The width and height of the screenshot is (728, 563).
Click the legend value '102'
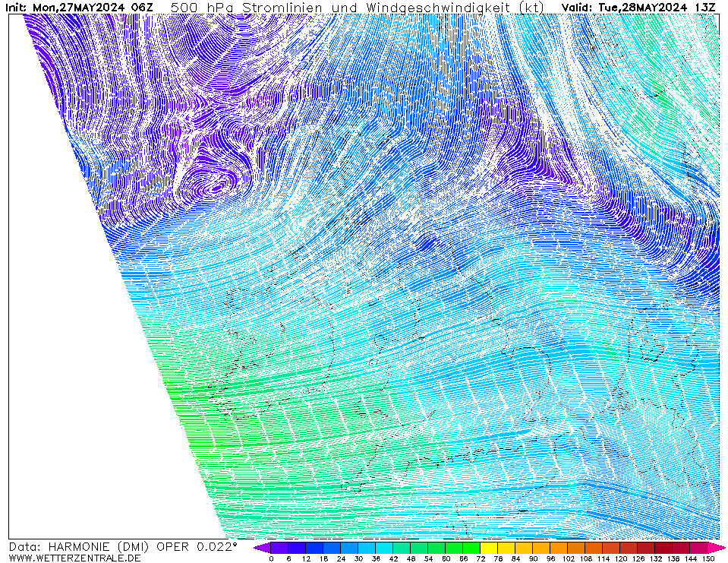click(x=568, y=558)
